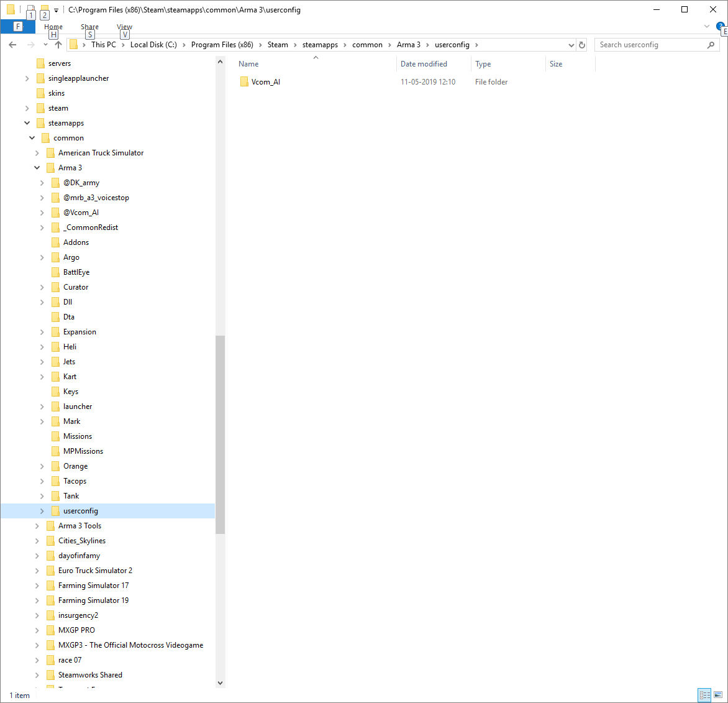Select the Addons folder in tree
728x703 pixels.
click(x=76, y=242)
